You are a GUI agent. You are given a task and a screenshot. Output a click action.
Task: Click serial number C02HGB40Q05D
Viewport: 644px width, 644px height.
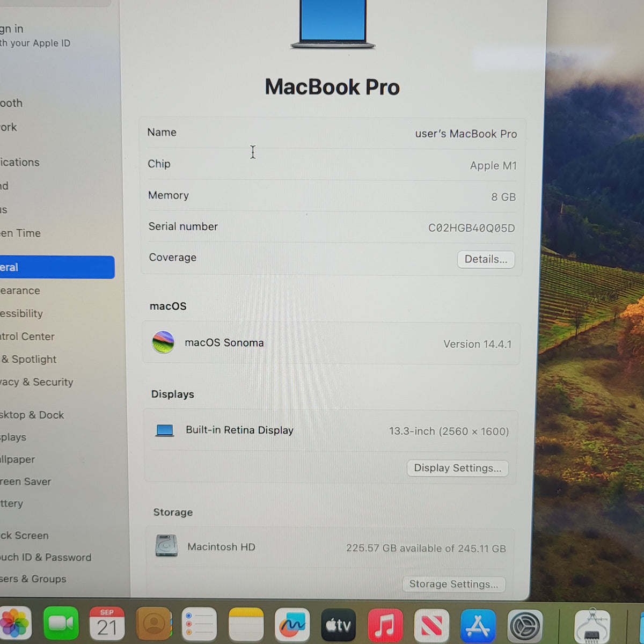click(x=471, y=228)
